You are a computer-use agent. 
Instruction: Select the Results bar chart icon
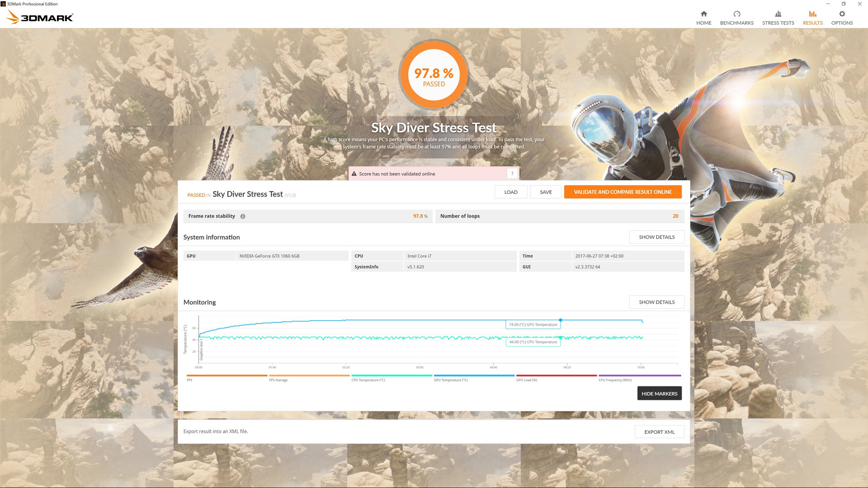coord(812,14)
